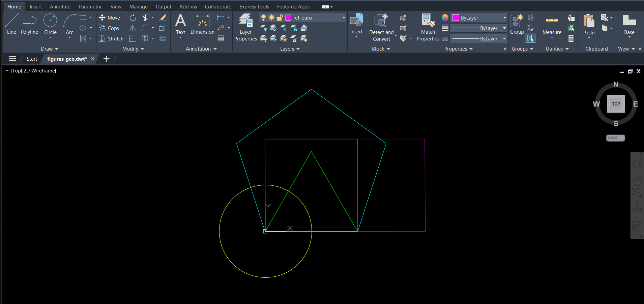Image resolution: width=644 pixels, height=304 pixels.
Task: Open the ret_ouro layer dropdown list
Action: click(x=343, y=18)
